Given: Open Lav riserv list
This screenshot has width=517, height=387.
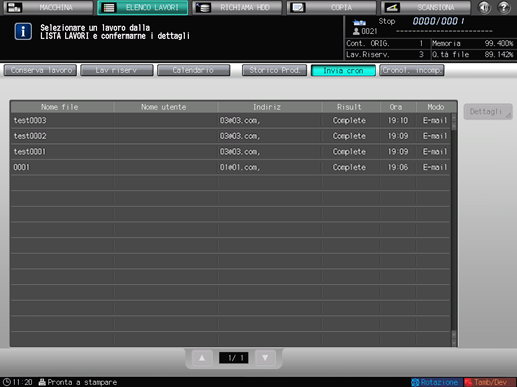Looking at the screenshot, I should point(117,70).
